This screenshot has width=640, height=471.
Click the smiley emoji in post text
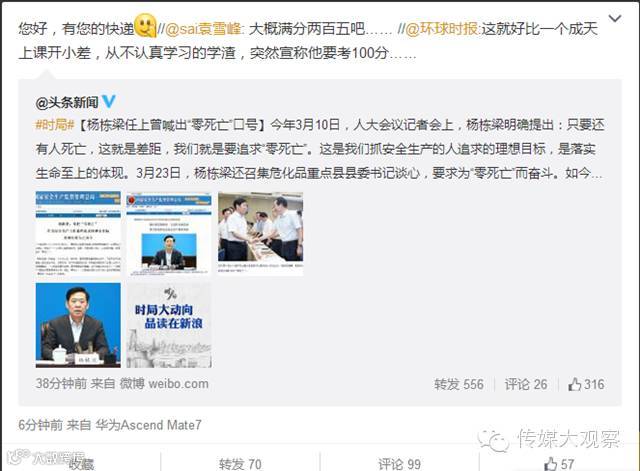(145, 25)
